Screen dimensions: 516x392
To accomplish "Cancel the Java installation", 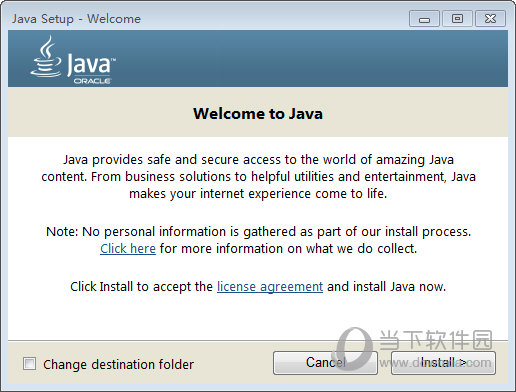I will (x=325, y=363).
